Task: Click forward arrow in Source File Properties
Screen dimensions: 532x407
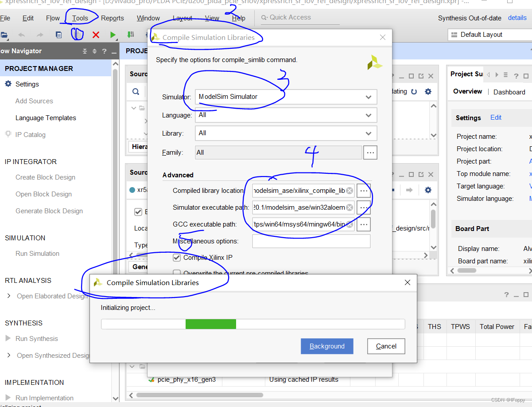Action: 409,190
